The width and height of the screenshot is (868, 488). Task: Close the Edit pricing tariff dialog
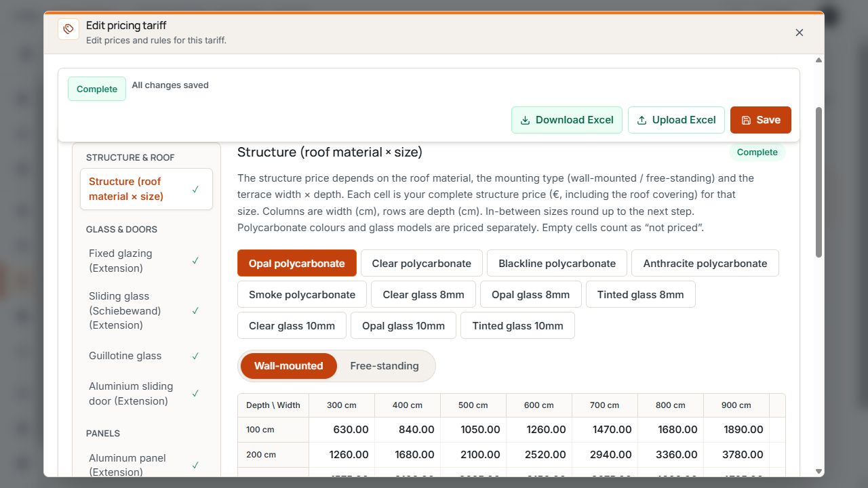[800, 33]
